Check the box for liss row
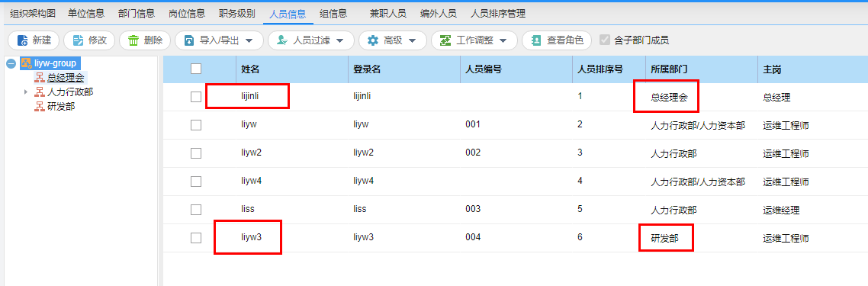Viewport: 868px width, 286px height. [x=195, y=210]
